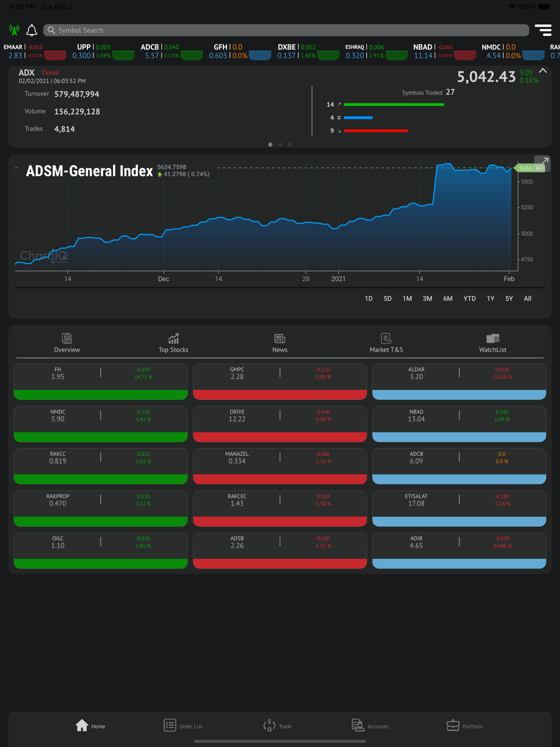
Task: Tap GFH in the ticker strip
Action: coord(240,52)
